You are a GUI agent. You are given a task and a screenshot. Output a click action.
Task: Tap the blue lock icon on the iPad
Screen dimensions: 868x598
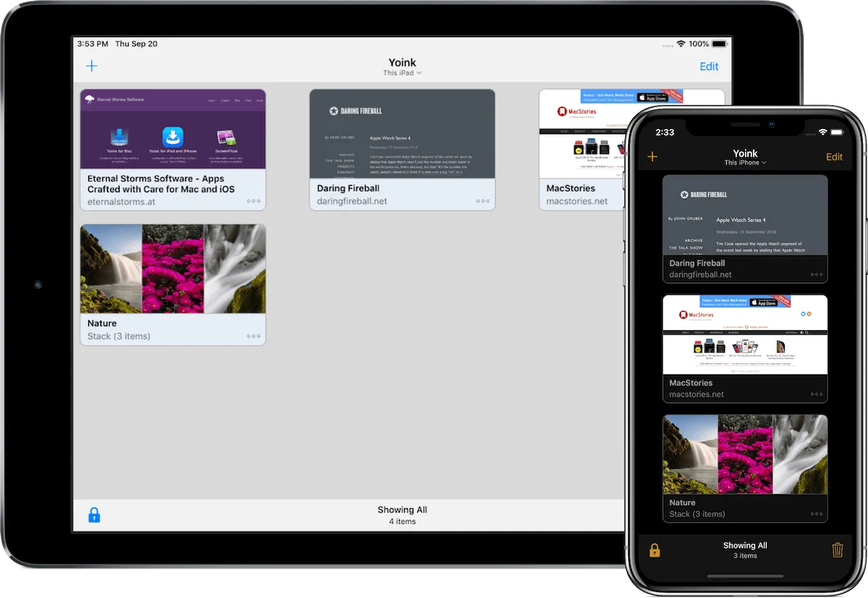pyautogui.click(x=94, y=515)
